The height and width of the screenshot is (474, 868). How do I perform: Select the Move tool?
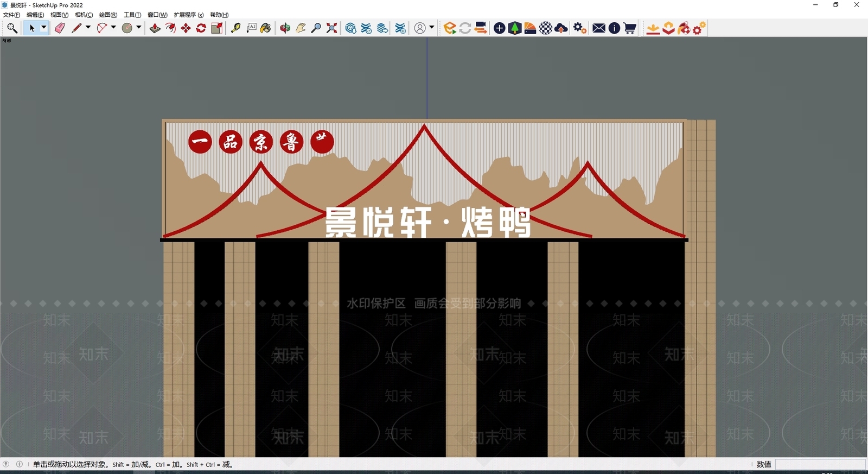[186, 28]
